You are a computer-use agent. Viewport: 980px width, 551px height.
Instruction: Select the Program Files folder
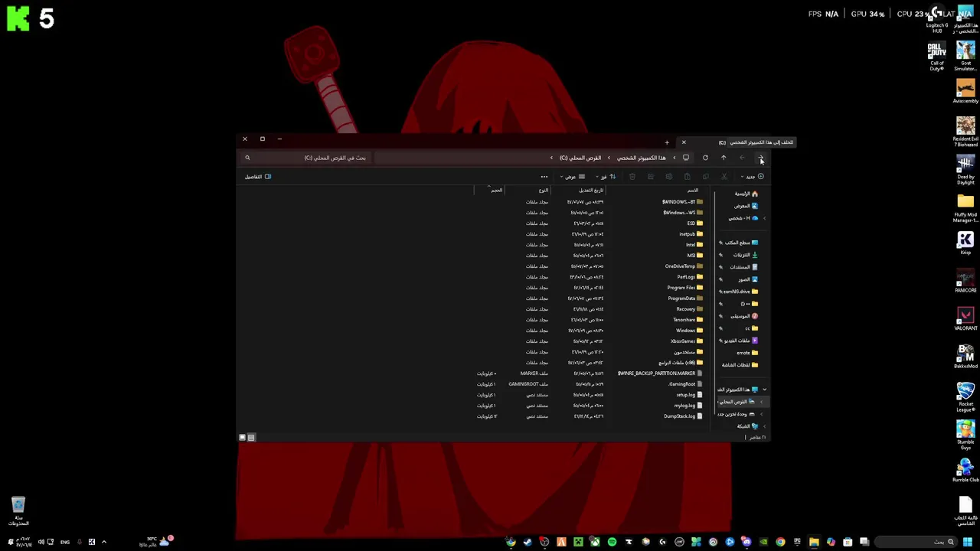685,288
